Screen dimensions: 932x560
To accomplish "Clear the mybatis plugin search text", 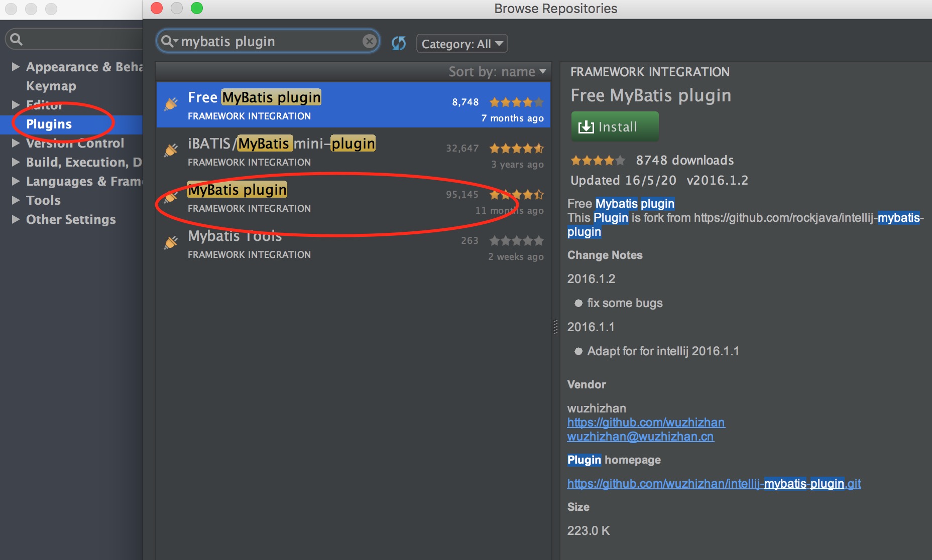I will pyautogui.click(x=369, y=41).
